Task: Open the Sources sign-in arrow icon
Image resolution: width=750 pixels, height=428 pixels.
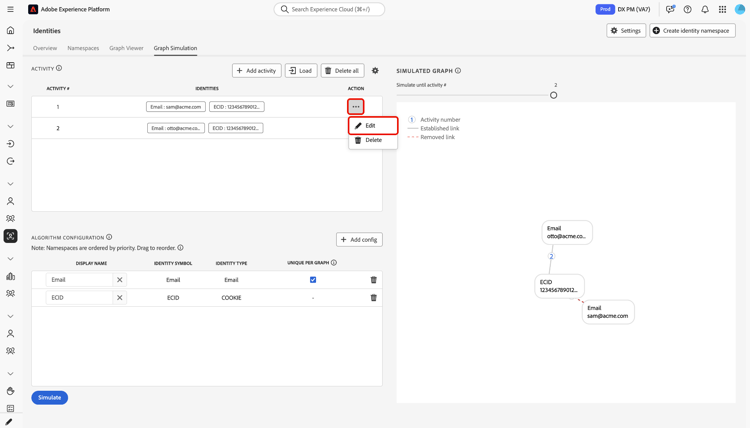Action: 10,143
